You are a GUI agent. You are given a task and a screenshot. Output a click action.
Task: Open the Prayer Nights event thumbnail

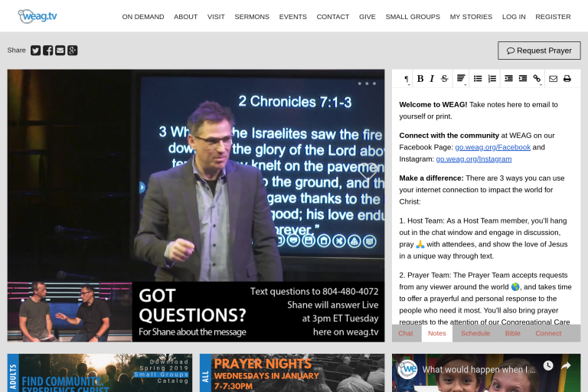click(292, 373)
